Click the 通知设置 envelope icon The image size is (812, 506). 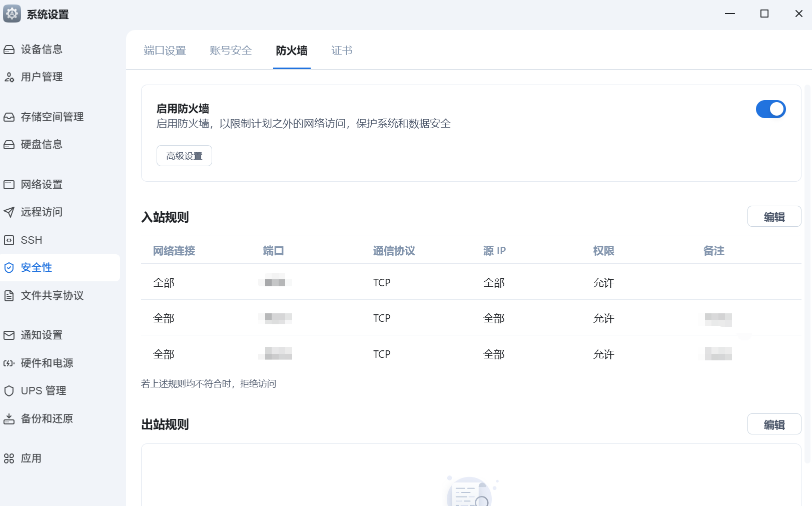coord(9,335)
